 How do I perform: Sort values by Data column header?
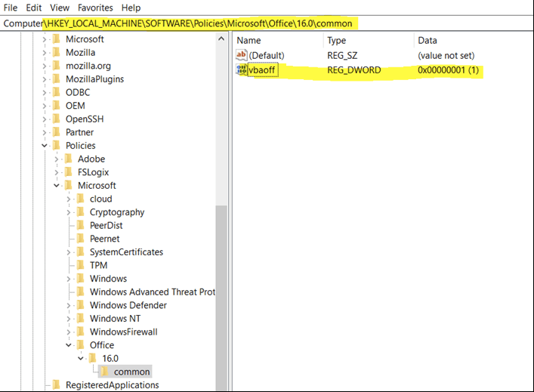[428, 41]
